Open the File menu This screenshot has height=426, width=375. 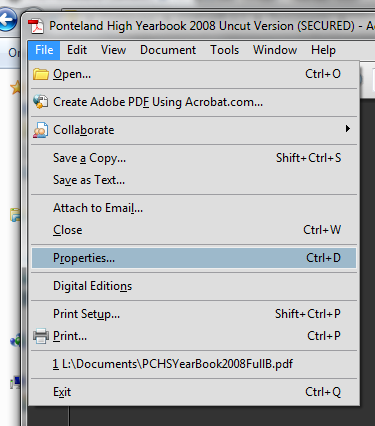44,50
